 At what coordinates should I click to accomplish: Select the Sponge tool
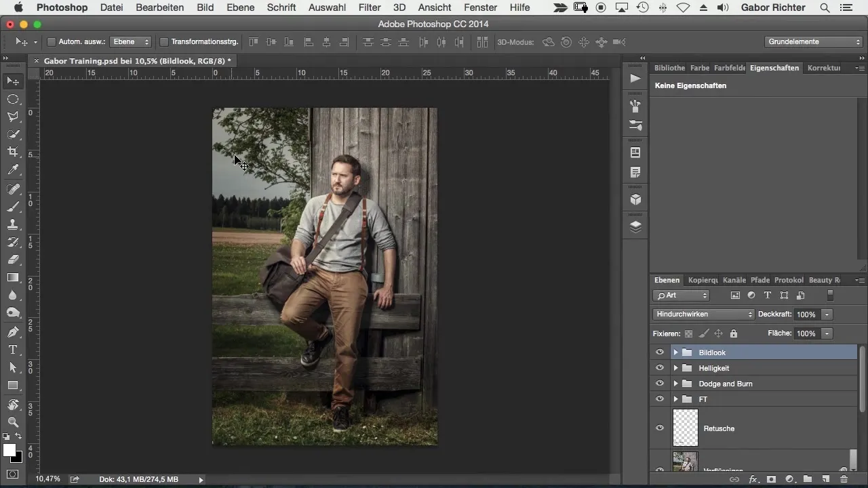[x=13, y=312]
